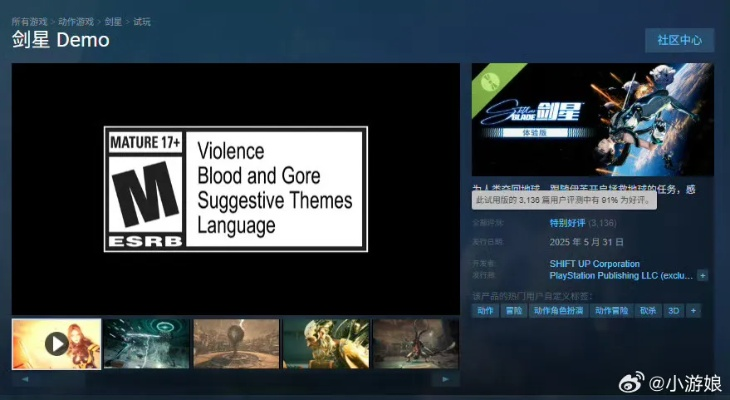This screenshot has width=730, height=400.
Task: Click the right scroll arrow under thumbnails
Action: pyautogui.click(x=445, y=379)
